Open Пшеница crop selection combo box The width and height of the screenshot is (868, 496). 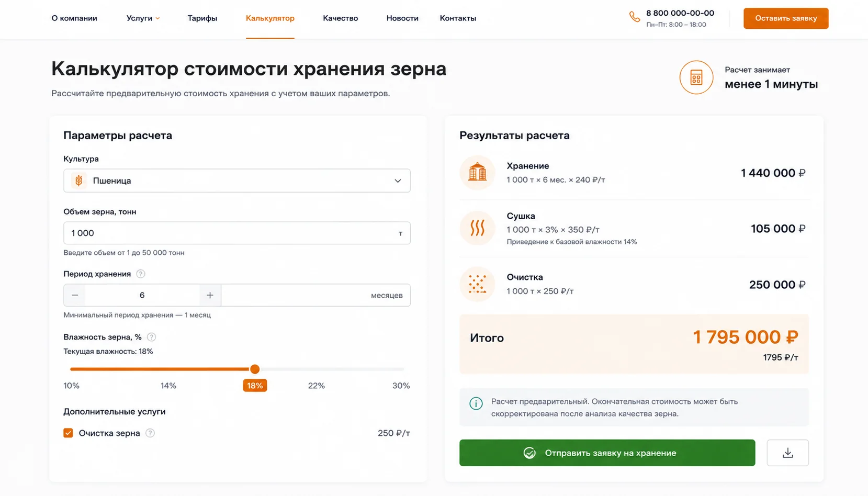pos(237,181)
